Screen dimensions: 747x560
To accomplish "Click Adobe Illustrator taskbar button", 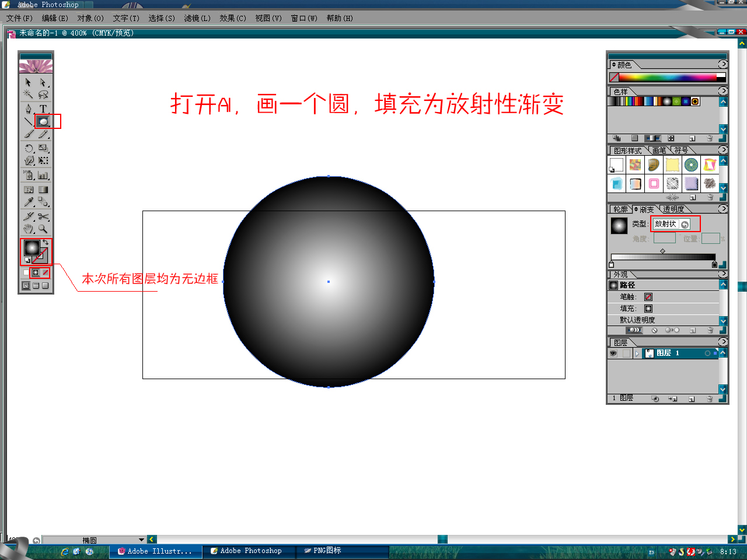I will tap(155, 551).
